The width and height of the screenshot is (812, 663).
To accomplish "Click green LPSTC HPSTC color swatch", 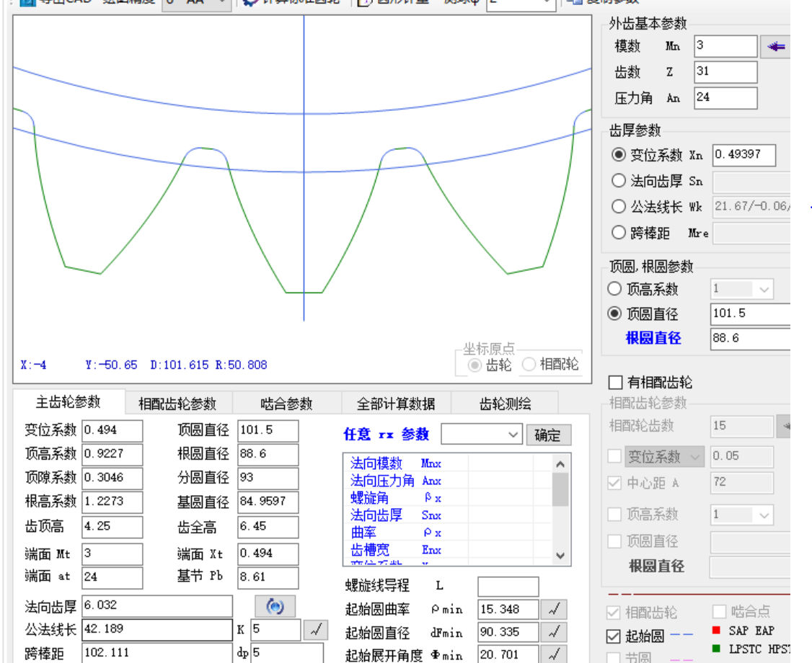I will pyautogui.click(x=716, y=649).
